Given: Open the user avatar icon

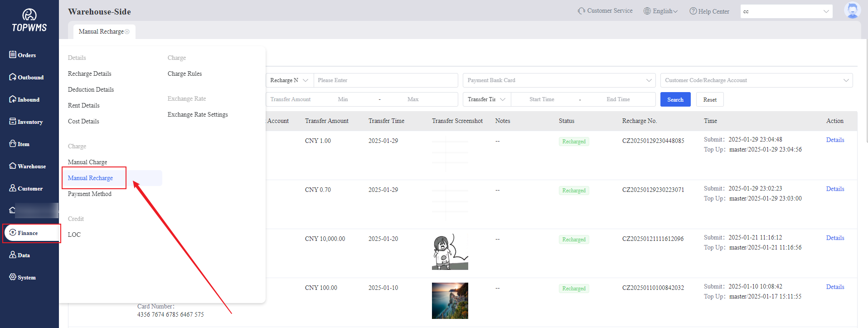Looking at the screenshot, I should 852,10.
